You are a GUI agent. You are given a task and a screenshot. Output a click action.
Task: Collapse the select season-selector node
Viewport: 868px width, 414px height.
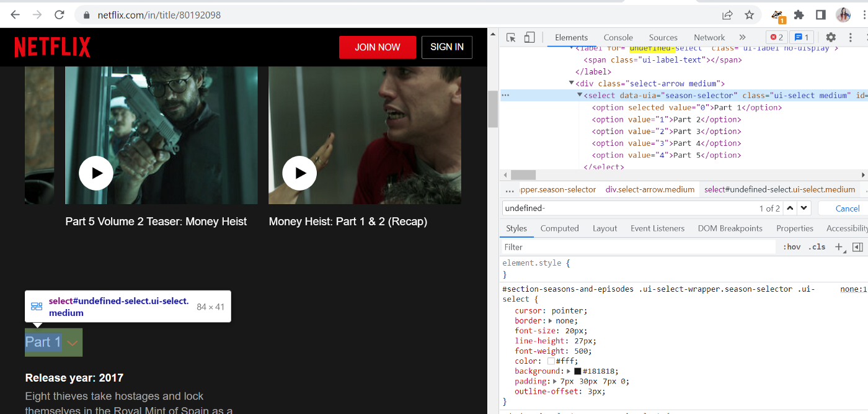pos(580,96)
